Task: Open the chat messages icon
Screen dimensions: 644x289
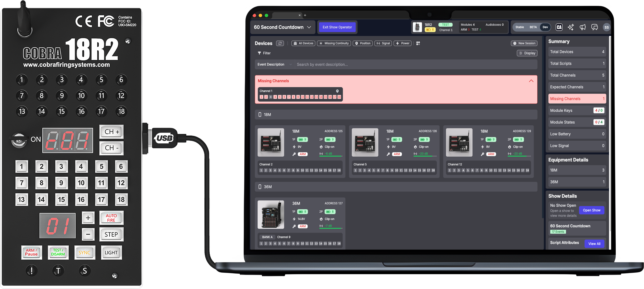Action: tap(595, 27)
